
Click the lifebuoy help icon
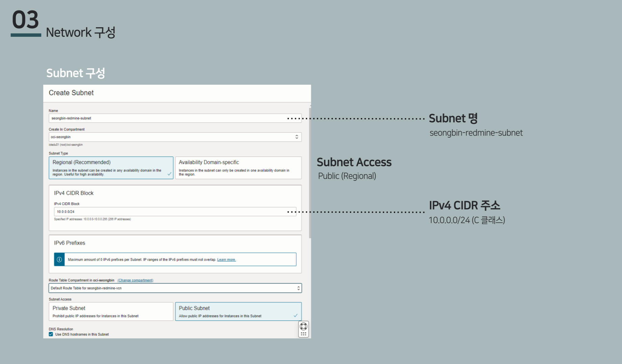point(303,326)
